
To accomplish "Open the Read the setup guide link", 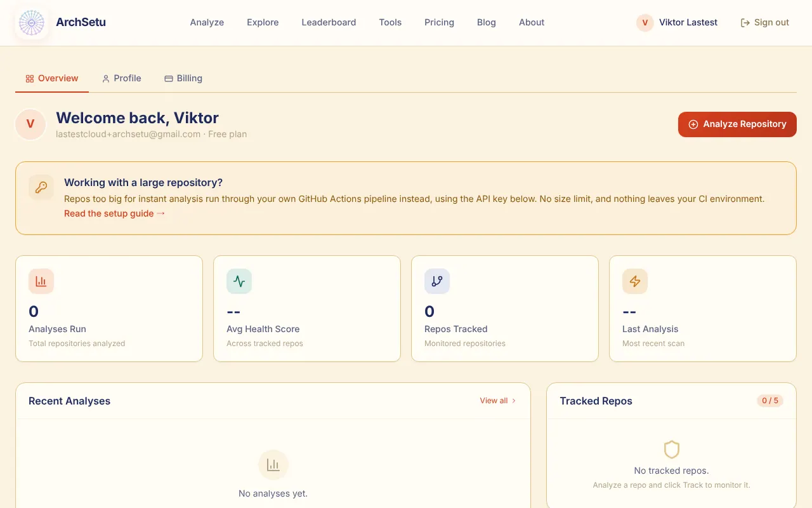I will point(115,213).
